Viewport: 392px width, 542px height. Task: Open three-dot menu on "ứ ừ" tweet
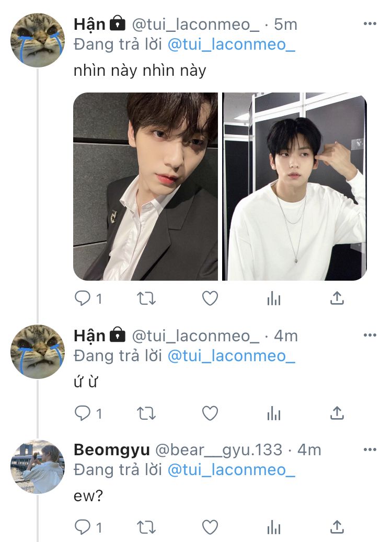(x=370, y=335)
